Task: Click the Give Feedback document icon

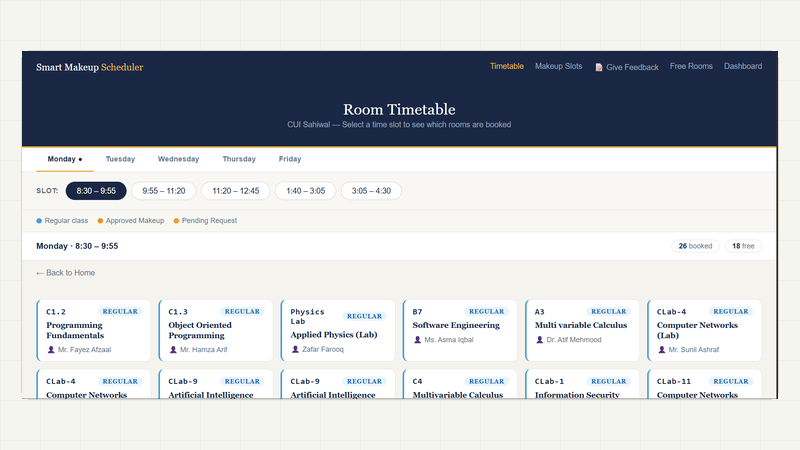Action: coord(599,67)
